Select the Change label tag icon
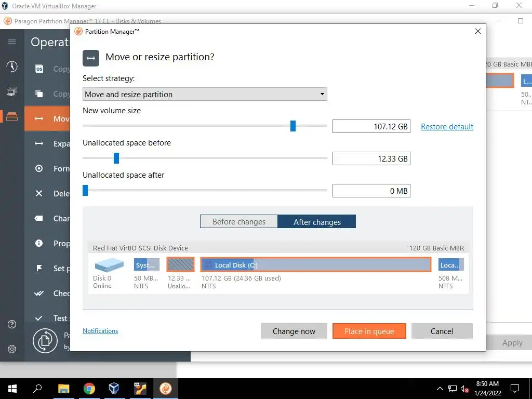 (x=39, y=218)
